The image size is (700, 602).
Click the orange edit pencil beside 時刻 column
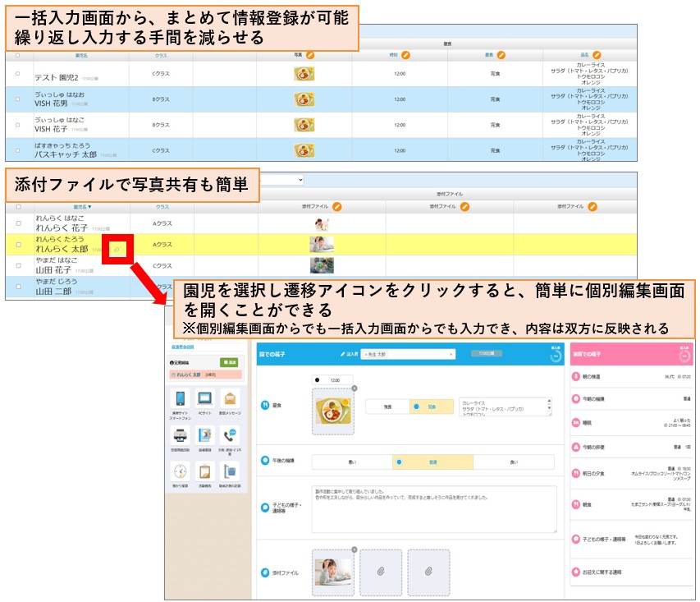405,55
